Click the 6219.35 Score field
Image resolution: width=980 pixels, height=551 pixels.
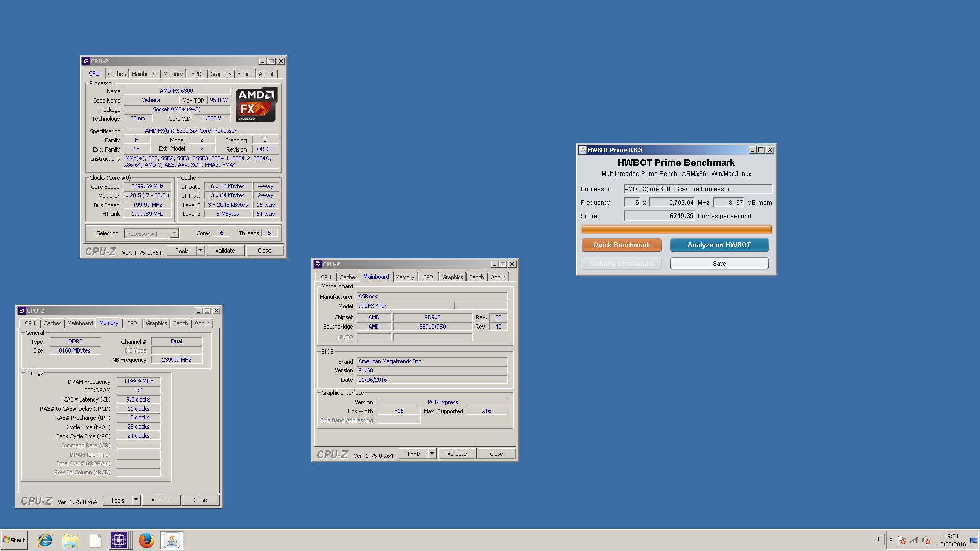coord(659,216)
